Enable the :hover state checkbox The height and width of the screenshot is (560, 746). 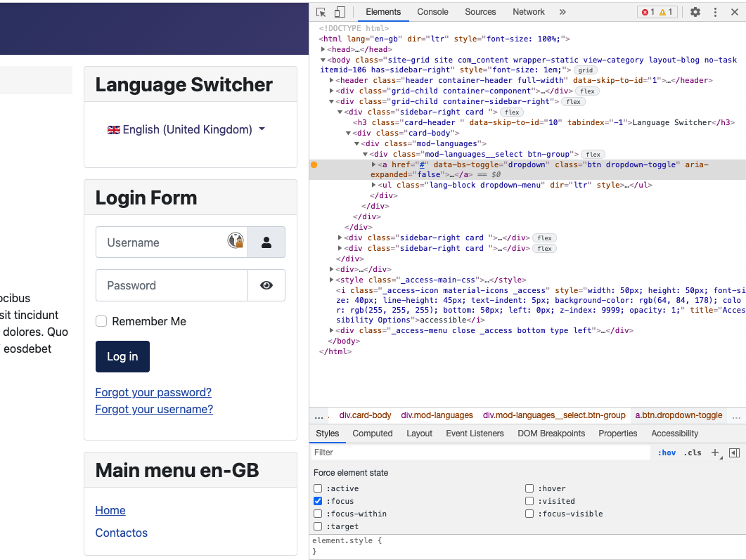point(529,488)
